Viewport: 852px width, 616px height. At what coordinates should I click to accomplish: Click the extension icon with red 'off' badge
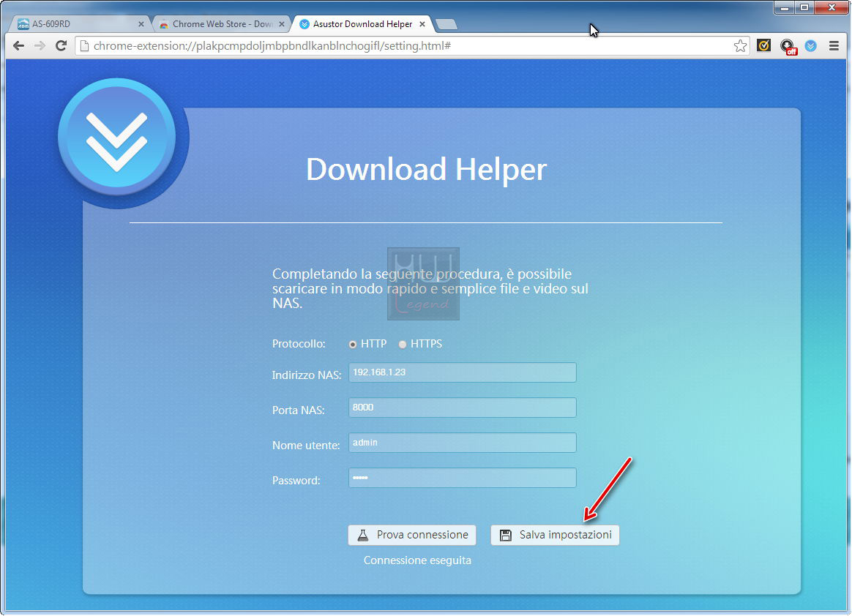pos(788,47)
